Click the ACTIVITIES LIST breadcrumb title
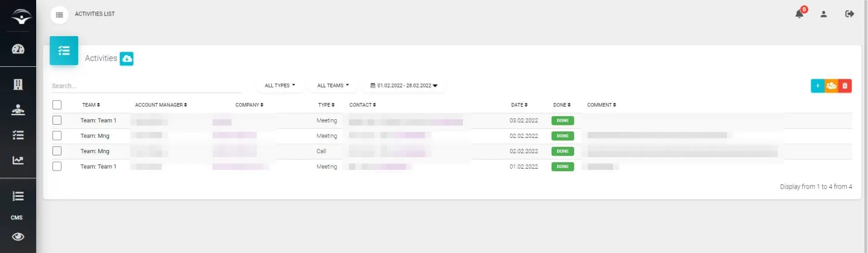Viewport: 868px width, 253px height. click(x=95, y=14)
